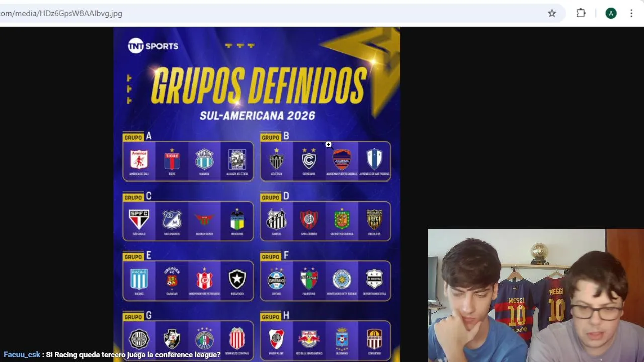644x362 pixels.
Task: Click the Racing crest in Grupo E
Action: click(x=139, y=279)
